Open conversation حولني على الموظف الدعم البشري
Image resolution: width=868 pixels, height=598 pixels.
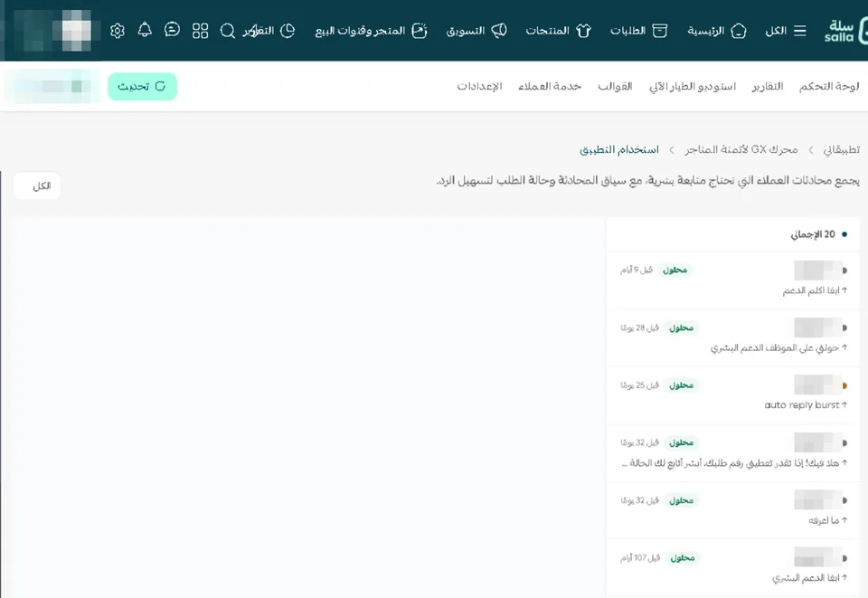pyautogui.click(x=733, y=337)
